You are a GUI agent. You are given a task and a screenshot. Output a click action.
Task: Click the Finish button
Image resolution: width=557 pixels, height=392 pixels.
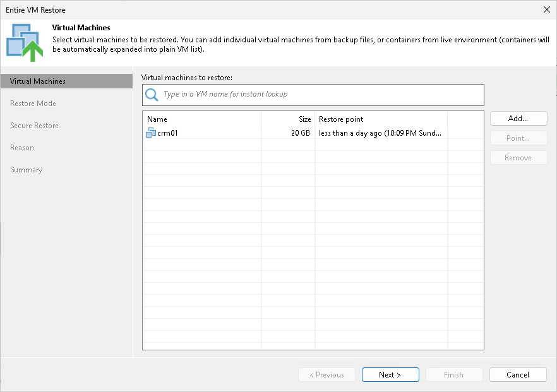[454, 374]
